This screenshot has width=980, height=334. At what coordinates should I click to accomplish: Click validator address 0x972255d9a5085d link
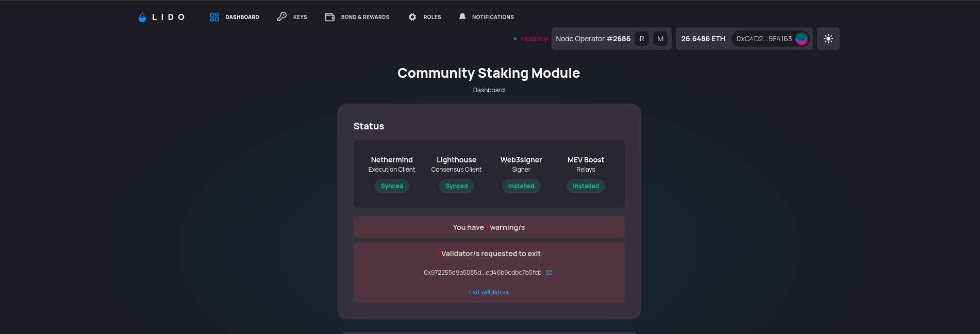pos(483,273)
